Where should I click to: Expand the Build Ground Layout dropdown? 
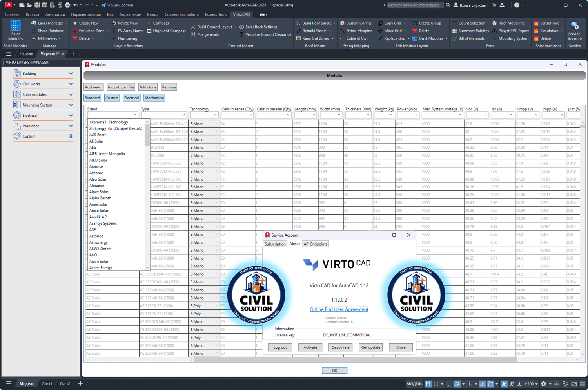tap(235, 27)
